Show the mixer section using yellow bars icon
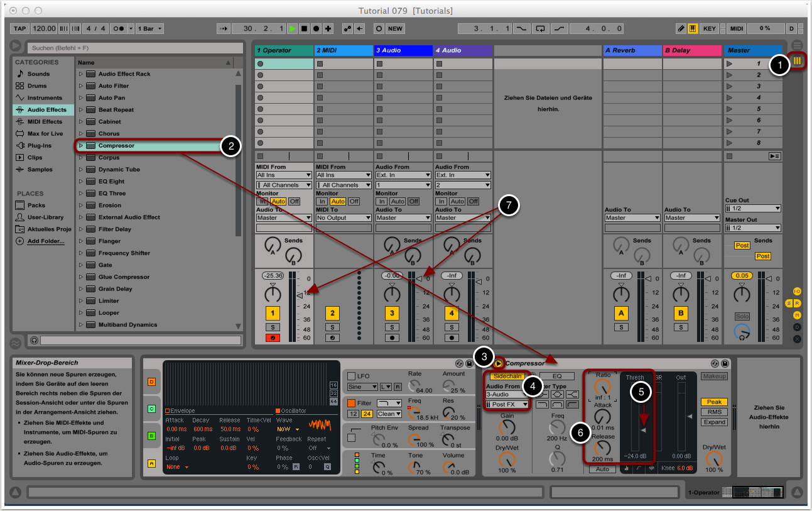The width and height of the screenshot is (812, 511). point(798,61)
